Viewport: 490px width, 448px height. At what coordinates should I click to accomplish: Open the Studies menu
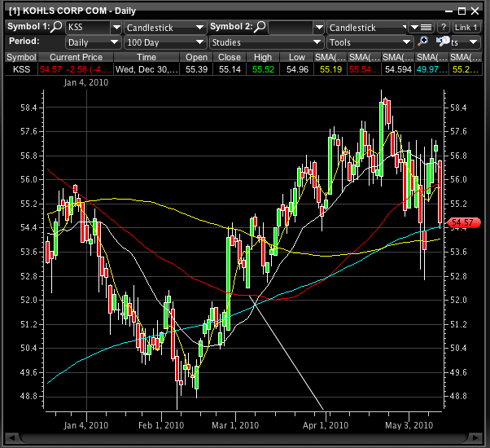265,42
